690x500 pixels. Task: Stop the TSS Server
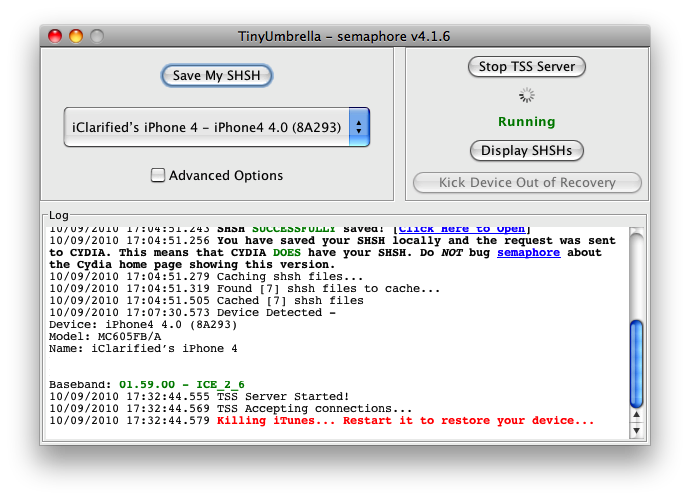point(527,66)
